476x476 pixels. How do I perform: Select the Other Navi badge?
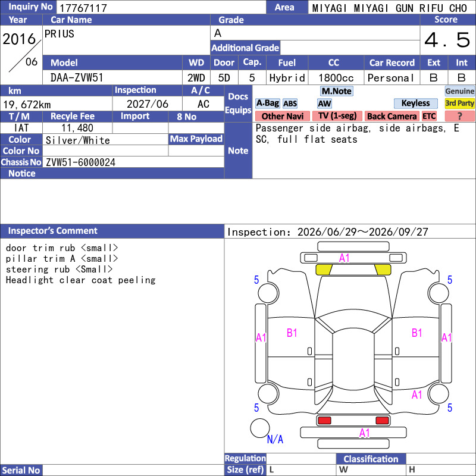coord(282,116)
